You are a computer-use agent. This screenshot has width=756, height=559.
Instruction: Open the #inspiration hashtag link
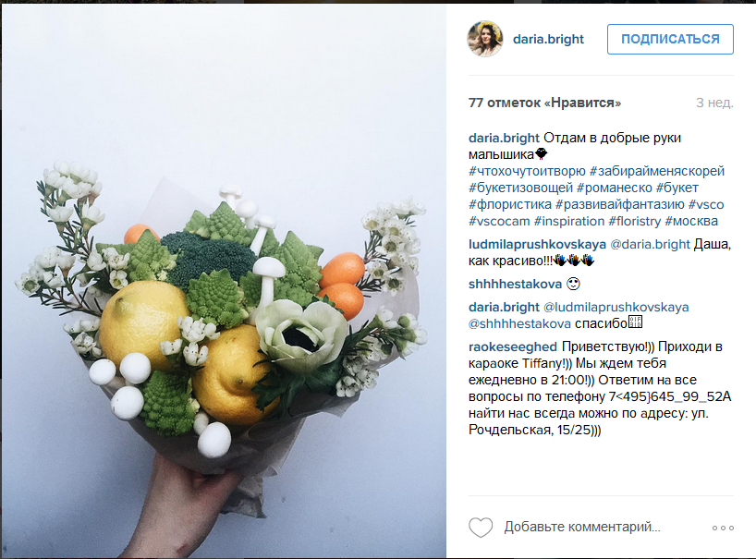click(569, 221)
